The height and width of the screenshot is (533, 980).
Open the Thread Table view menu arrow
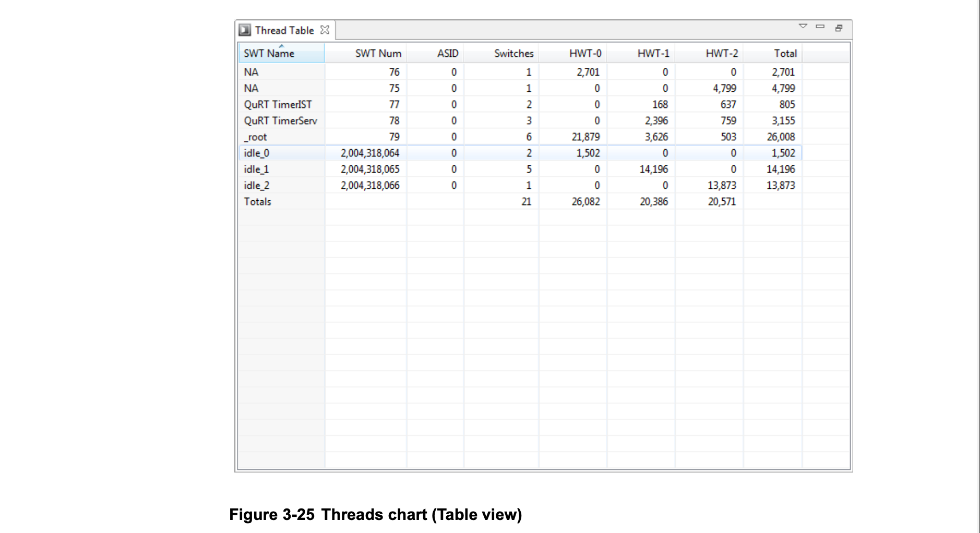tap(803, 26)
